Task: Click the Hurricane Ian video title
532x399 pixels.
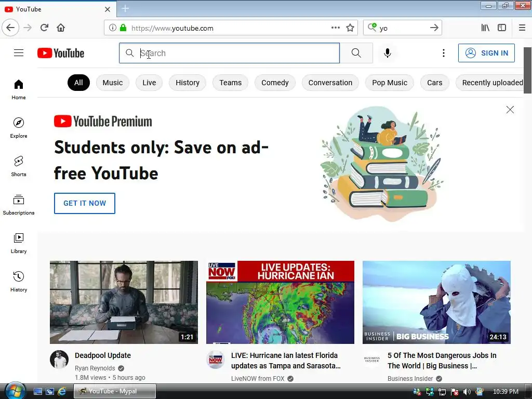Action: coord(286,361)
